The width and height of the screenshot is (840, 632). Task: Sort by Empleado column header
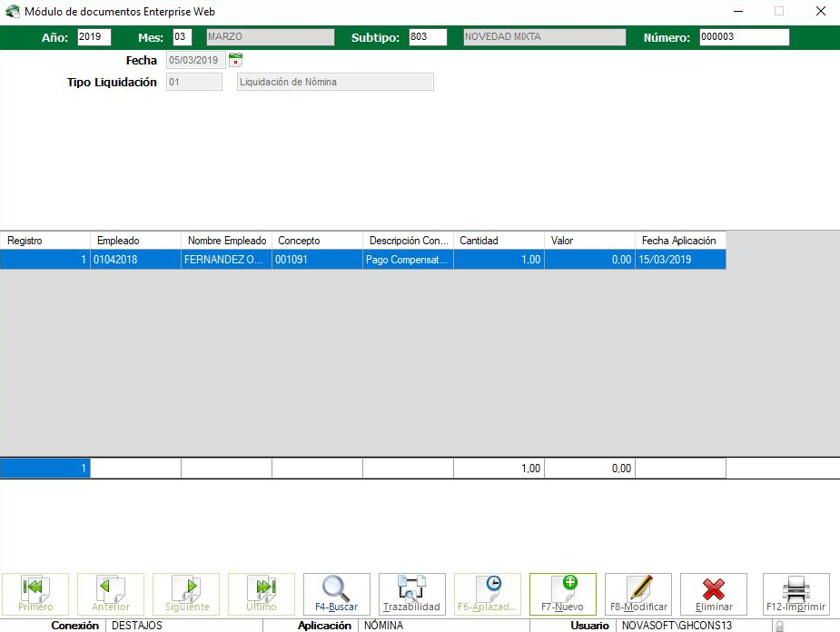(x=135, y=241)
